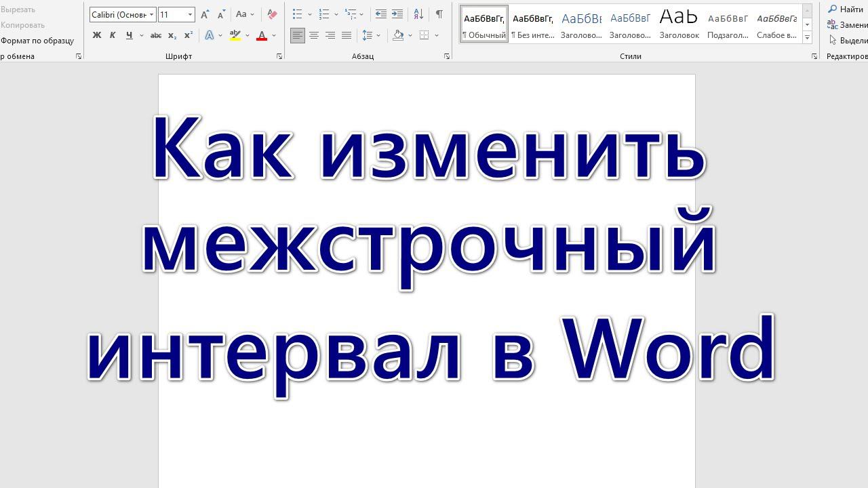This screenshot has width=868, height=488.
Task: Insert a numbered list
Action: coord(324,14)
